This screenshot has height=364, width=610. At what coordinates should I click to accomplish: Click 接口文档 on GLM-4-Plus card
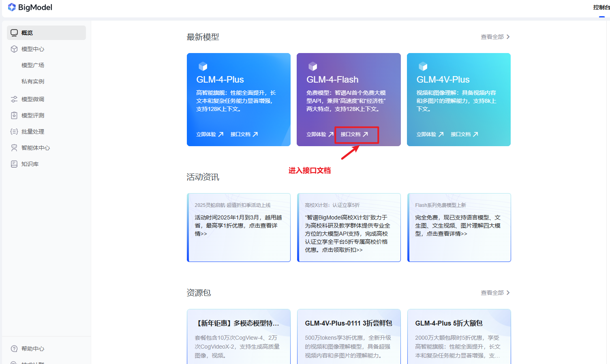[x=240, y=134]
